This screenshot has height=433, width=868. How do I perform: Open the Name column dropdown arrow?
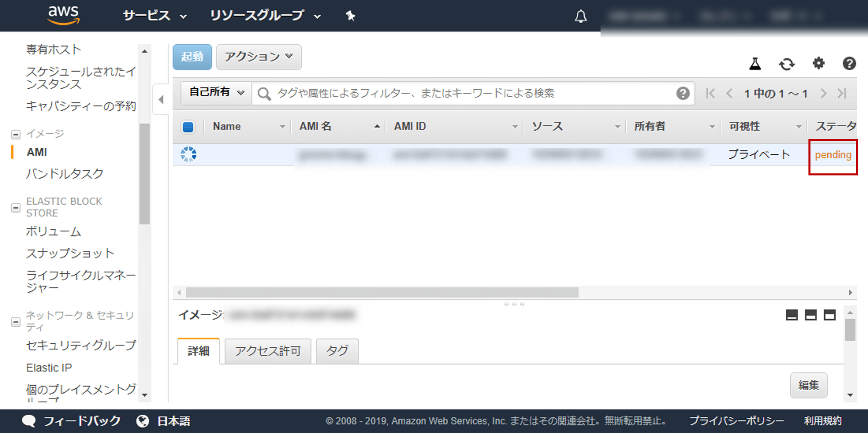283,127
